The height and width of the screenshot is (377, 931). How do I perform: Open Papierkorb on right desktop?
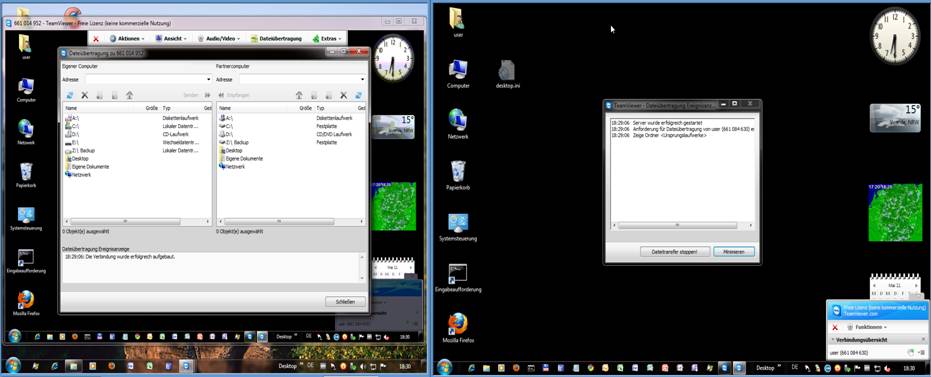click(458, 176)
